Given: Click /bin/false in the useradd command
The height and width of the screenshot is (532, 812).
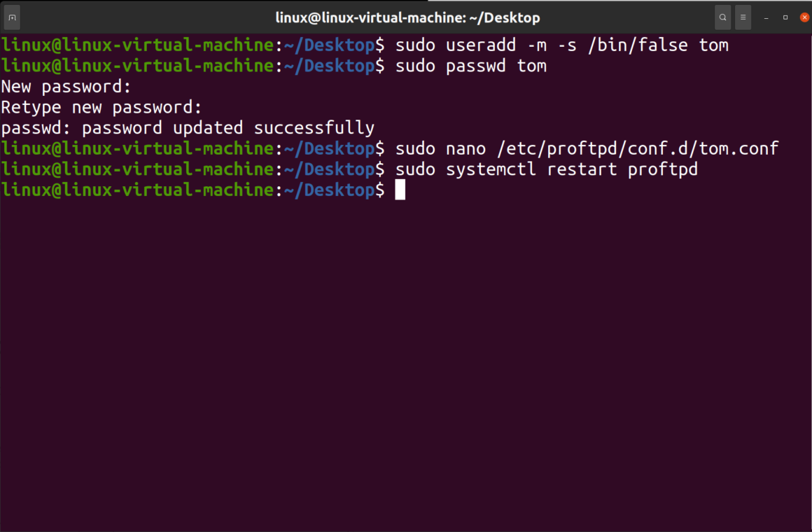Looking at the screenshot, I should point(638,45).
